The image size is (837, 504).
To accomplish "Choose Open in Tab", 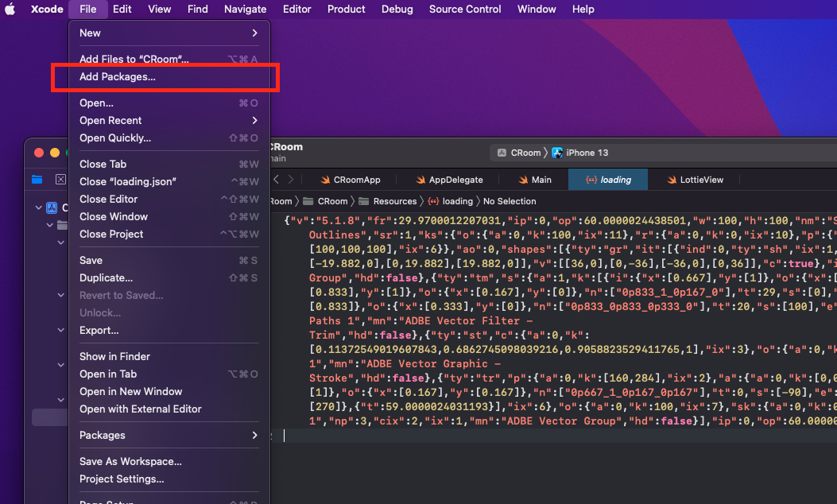I will pos(169,374).
